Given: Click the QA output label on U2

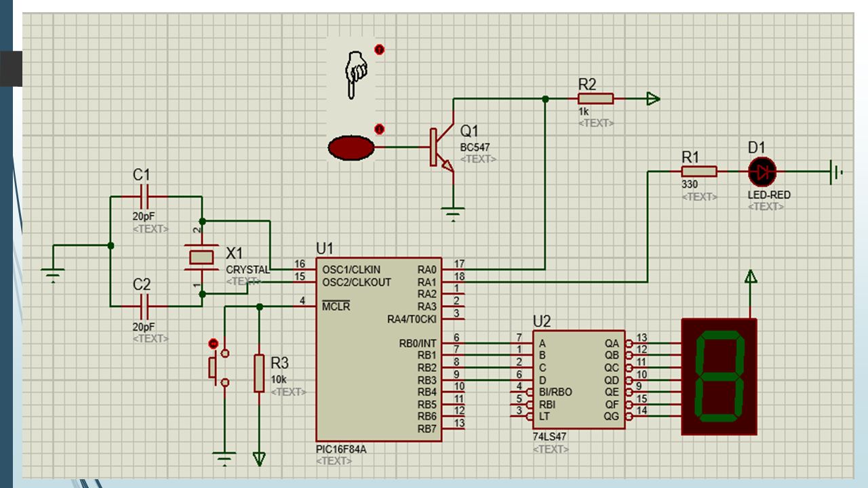Looking at the screenshot, I should click(612, 343).
